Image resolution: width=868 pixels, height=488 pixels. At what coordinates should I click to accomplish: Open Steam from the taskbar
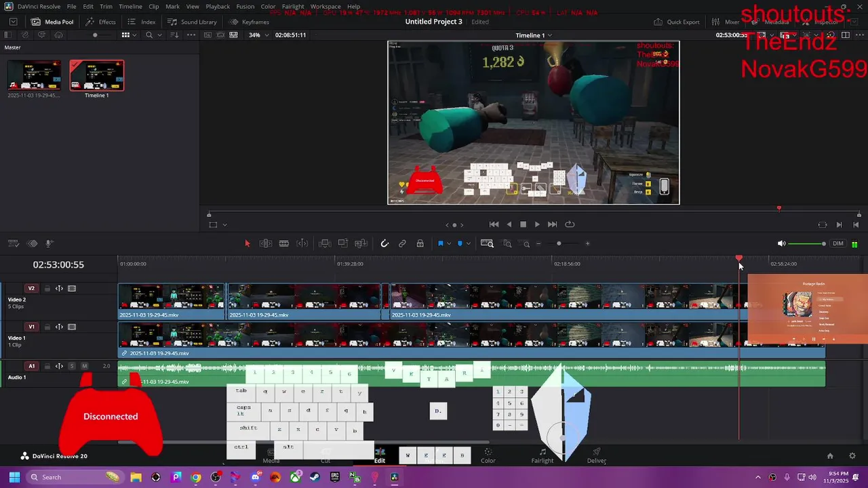[315, 477]
